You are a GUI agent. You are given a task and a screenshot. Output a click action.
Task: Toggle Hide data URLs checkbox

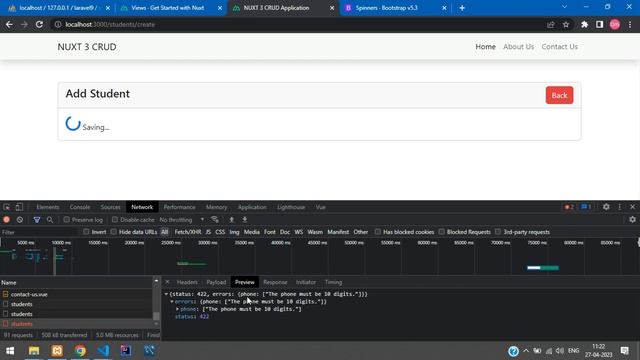point(113,232)
